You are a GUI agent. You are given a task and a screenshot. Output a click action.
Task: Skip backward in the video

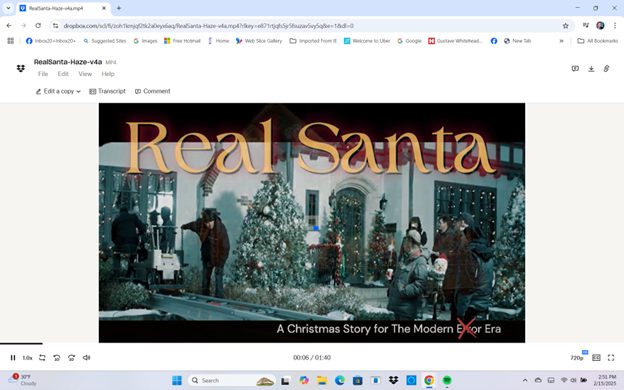57,357
